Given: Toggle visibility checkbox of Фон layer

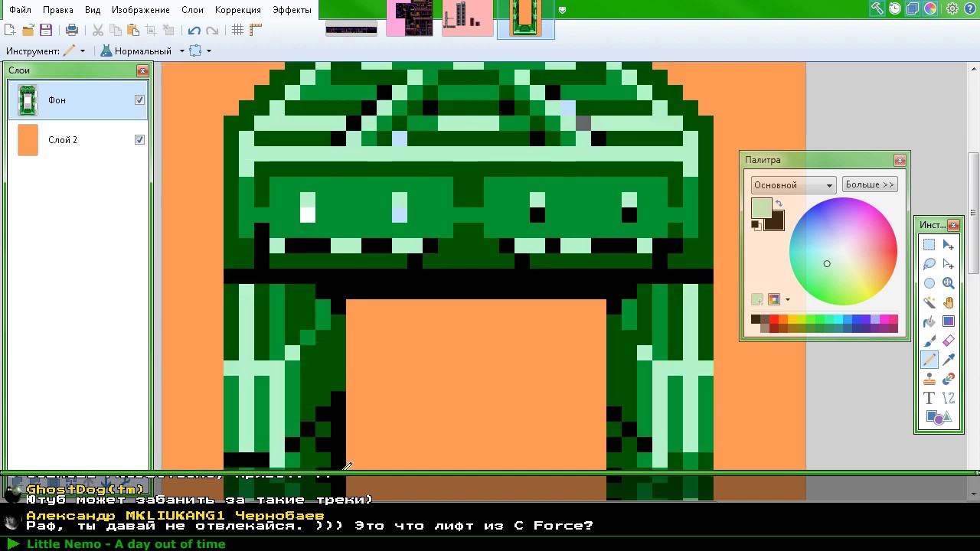Looking at the screenshot, I should pos(139,99).
